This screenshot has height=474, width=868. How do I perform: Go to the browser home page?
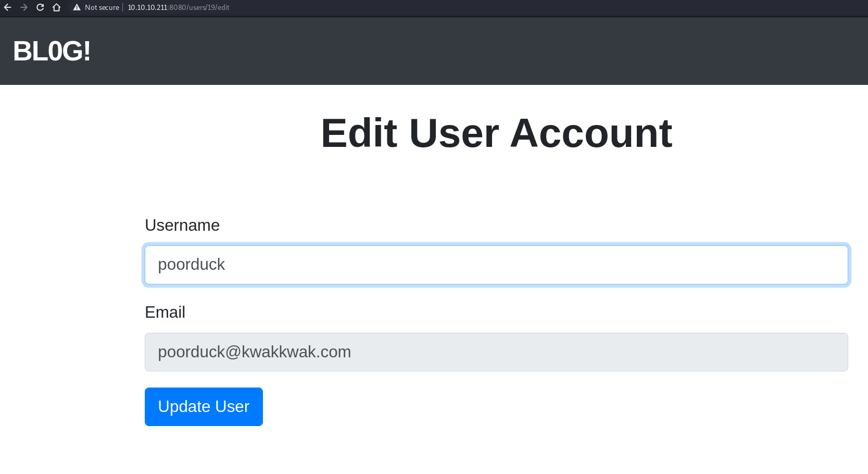pyautogui.click(x=57, y=7)
